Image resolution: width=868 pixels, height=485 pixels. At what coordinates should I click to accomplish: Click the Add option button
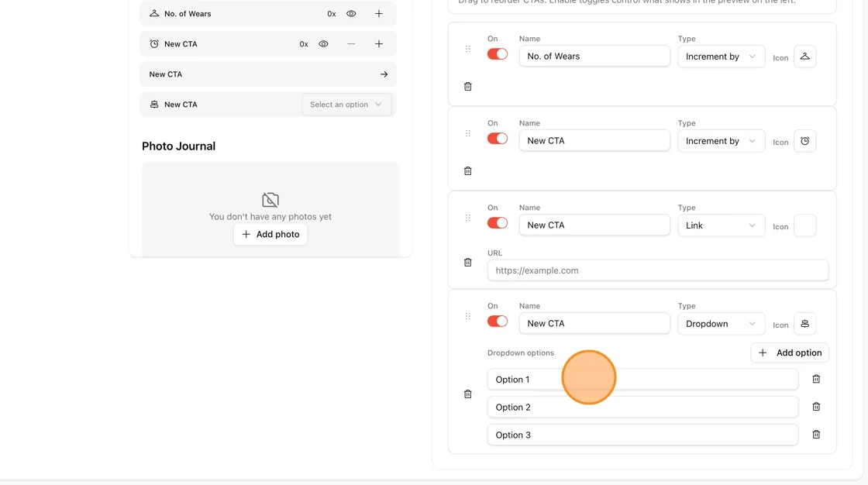pos(790,353)
